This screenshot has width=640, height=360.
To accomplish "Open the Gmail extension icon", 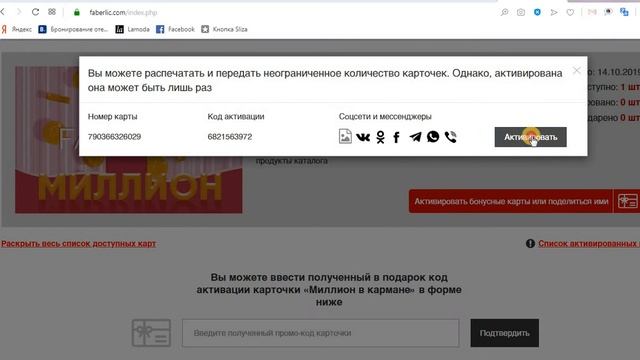I will coord(592,12).
